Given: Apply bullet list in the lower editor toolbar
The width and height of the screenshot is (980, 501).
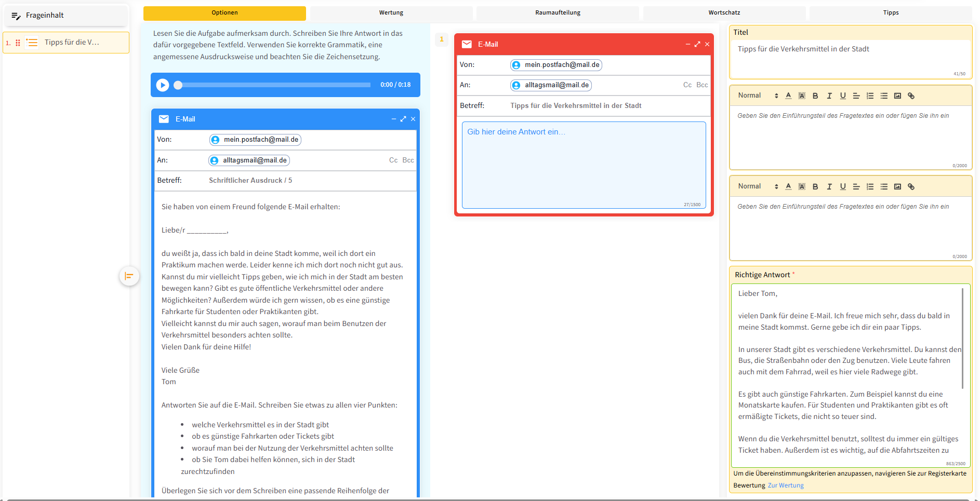Looking at the screenshot, I should [884, 187].
